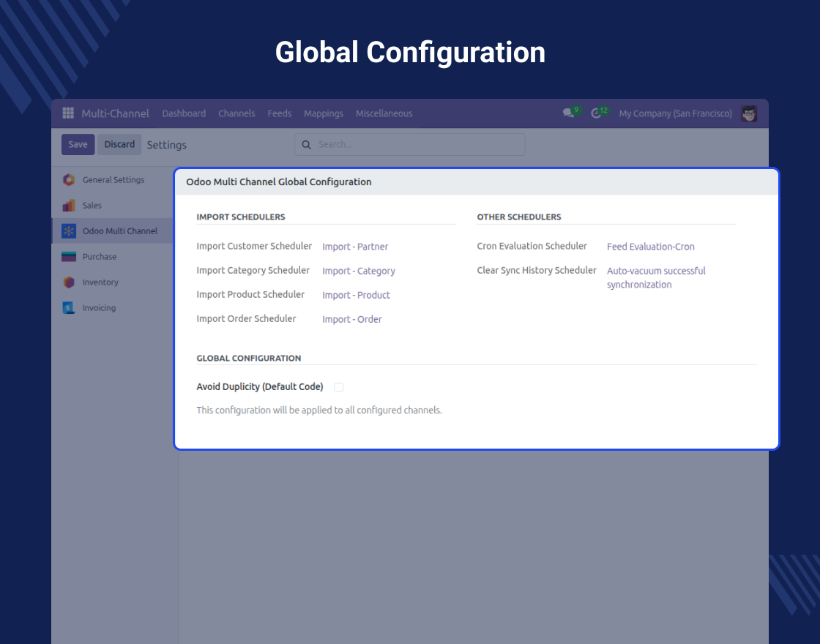Open the Channels menu

click(236, 113)
